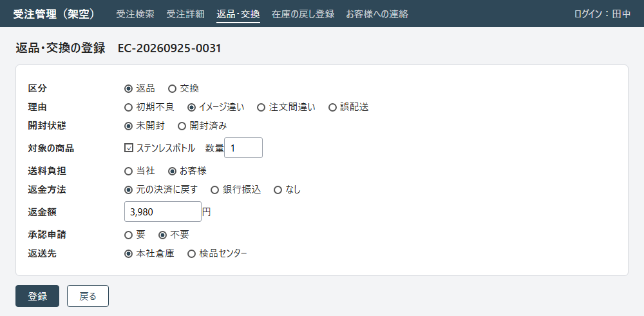Toggle the ステンレスボトル checkbox
This screenshot has height=316, width=644.
click(x=129, y=148)
